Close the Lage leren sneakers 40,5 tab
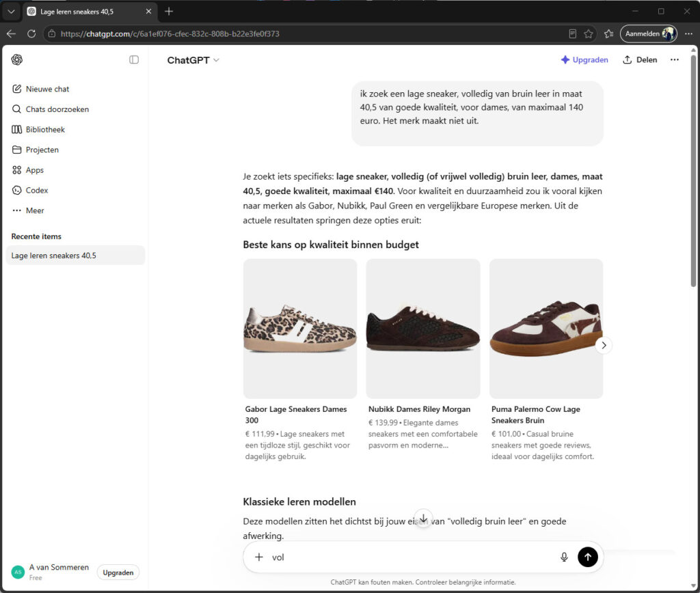 click(148, 12)
